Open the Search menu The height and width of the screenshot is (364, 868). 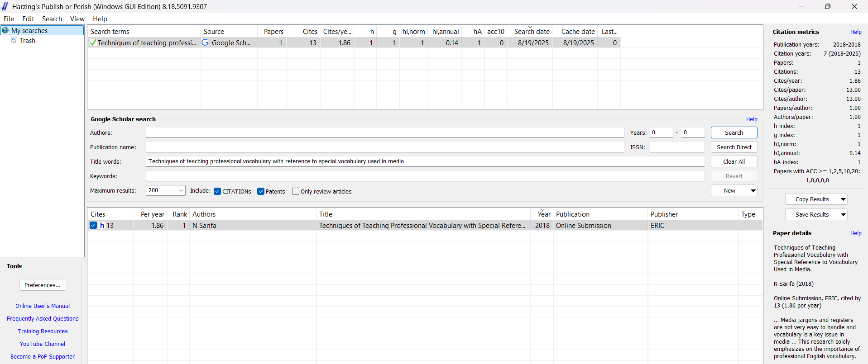click(x=52, y=19)
